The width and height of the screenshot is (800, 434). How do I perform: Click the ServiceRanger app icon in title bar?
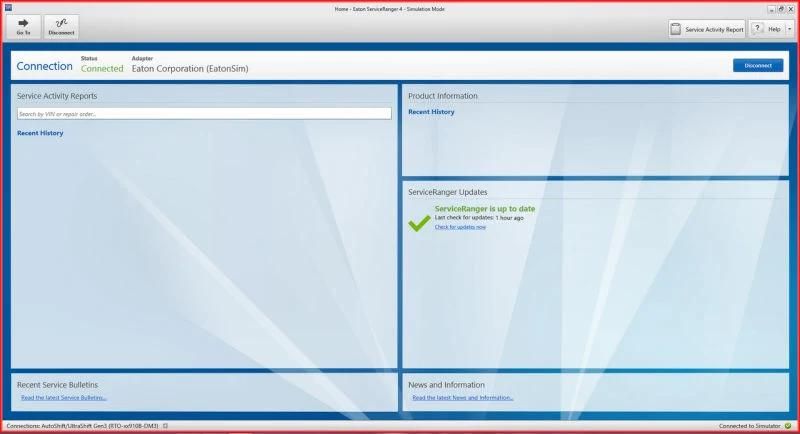click(x=8, y=7)
